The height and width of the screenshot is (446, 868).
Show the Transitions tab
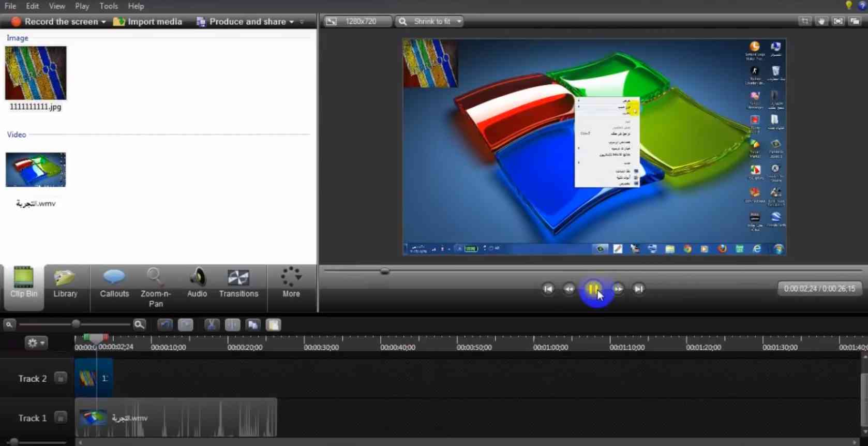pos(238,284)
